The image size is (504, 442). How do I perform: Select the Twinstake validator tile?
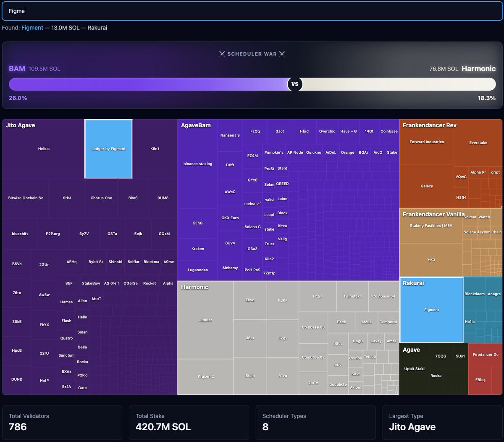coord(352,297)
